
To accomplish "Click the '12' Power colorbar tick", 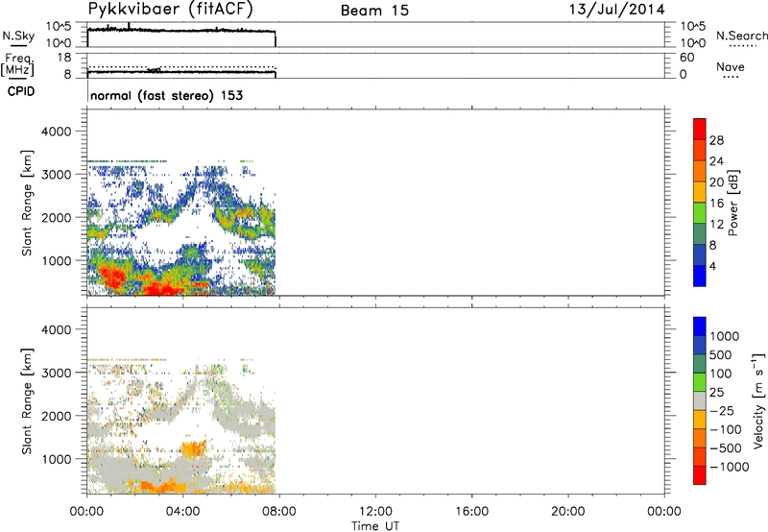I will [716, 225].
